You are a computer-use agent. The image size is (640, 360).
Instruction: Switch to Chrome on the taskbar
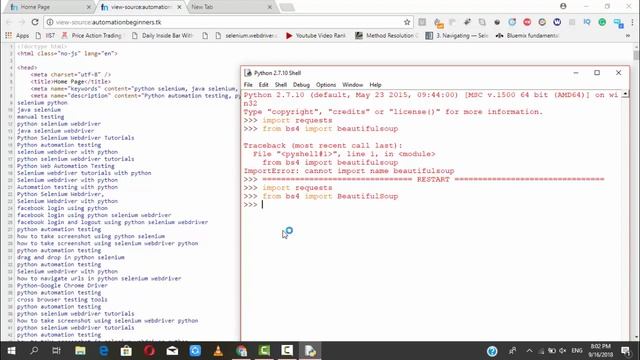pyautogui.click(x=241, y=351)
